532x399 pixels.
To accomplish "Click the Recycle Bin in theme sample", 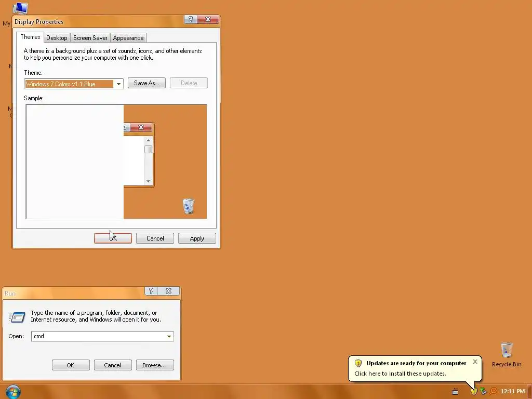I will pos(188,206).
